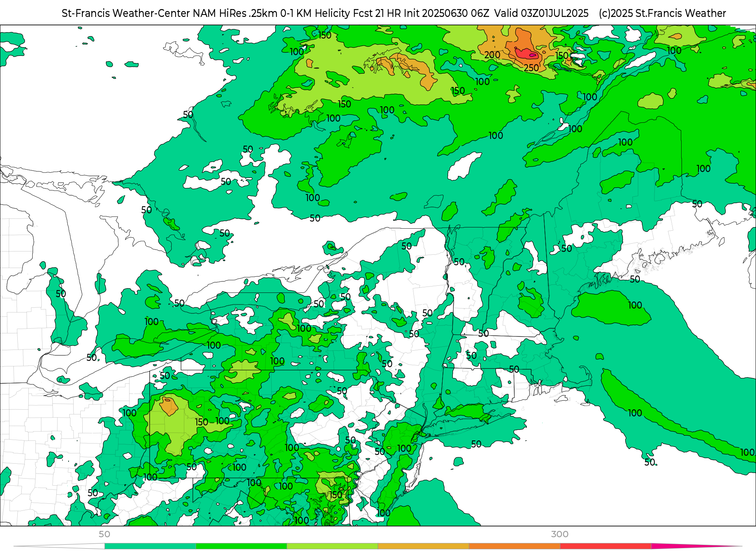
Task: Click the '50' label above the color bar
Action: pyautogui.click(x=104, y=534)
